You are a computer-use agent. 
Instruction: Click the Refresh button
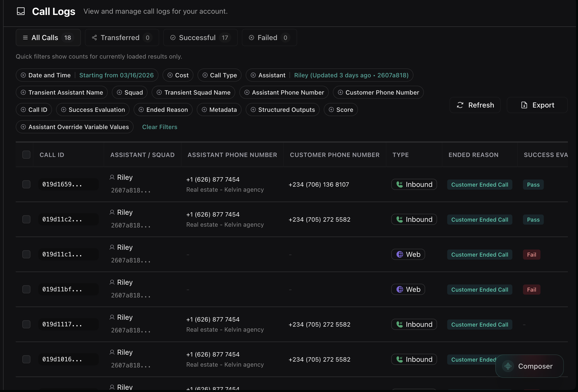(x=475, y=105)
